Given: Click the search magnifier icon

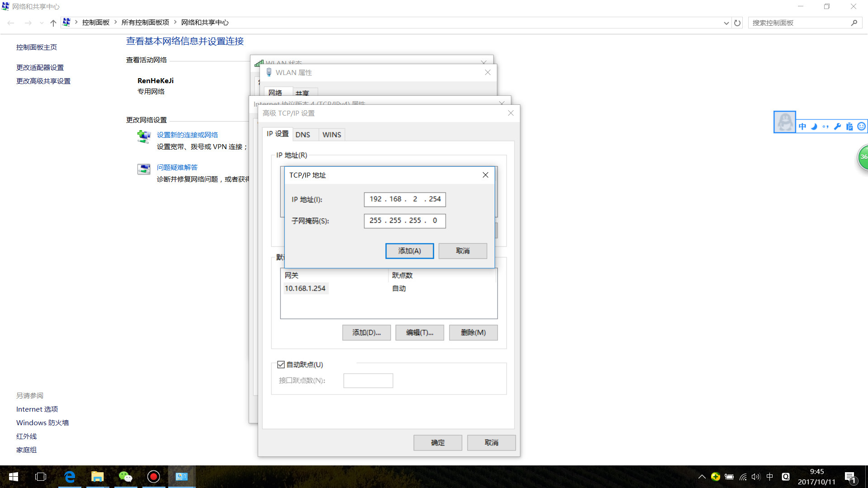Looking at the screenshot, I should coord(854,23).
